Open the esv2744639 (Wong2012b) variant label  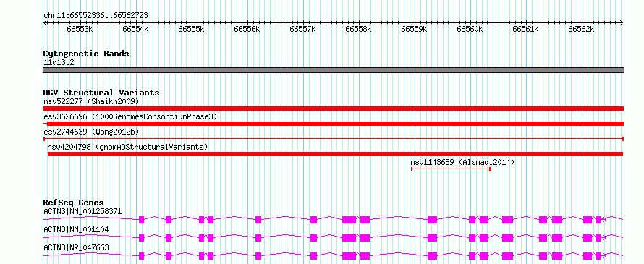(91, 132)
